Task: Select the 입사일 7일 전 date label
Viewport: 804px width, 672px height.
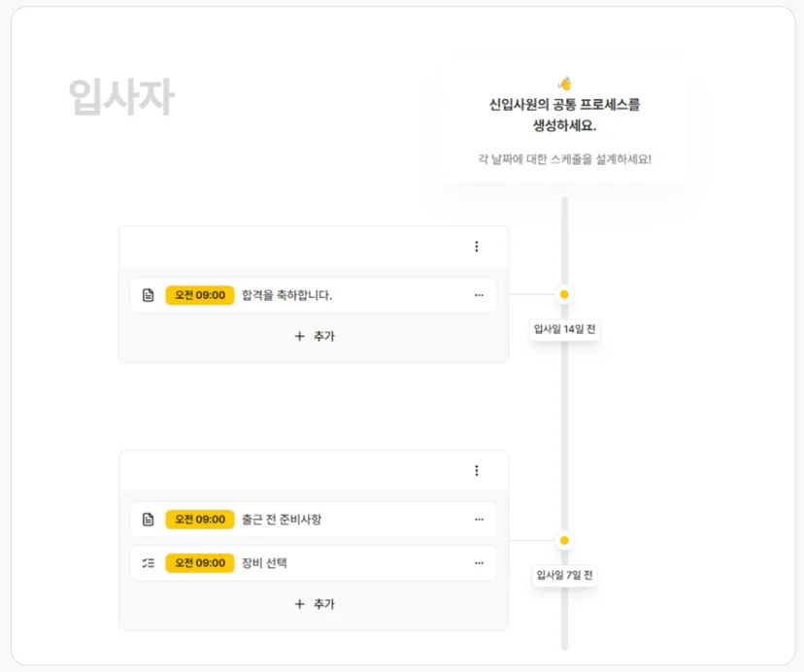Action: tap(564, 575)
